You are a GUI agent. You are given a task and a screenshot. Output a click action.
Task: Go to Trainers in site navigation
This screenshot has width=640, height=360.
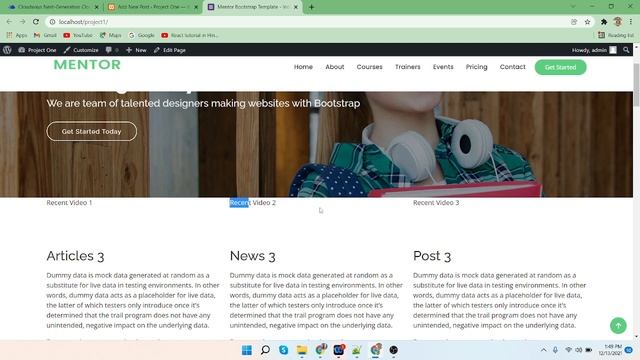tap(407, 67)
